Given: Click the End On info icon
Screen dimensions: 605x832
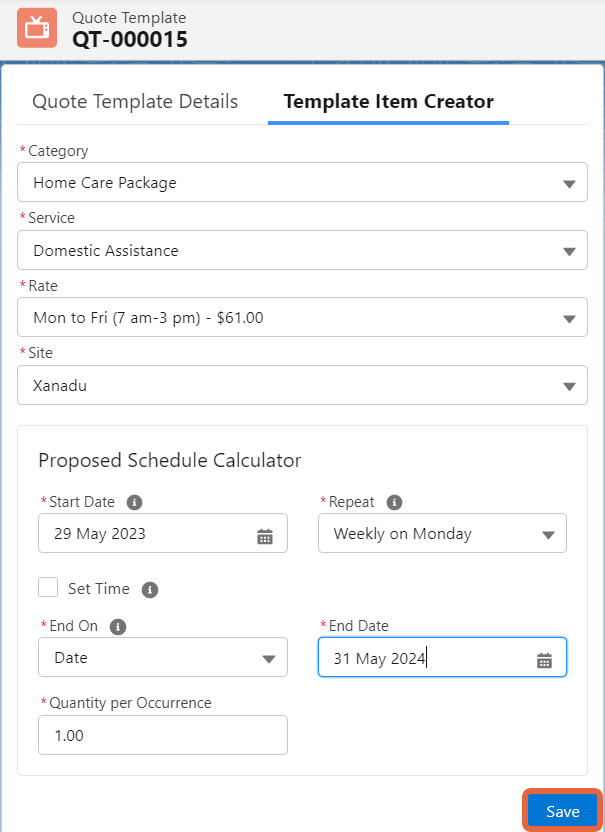Looking at the screenshot, I should click(x=117, y=627).
